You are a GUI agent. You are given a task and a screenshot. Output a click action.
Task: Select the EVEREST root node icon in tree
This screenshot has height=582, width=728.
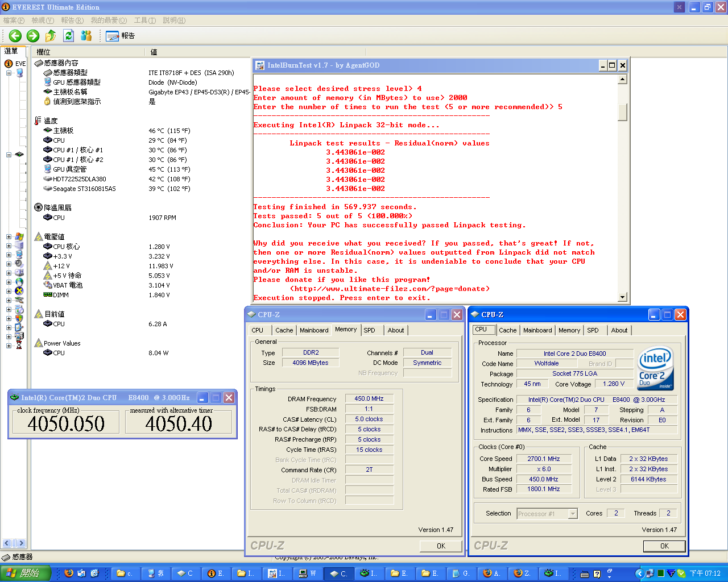pos(9,64)
